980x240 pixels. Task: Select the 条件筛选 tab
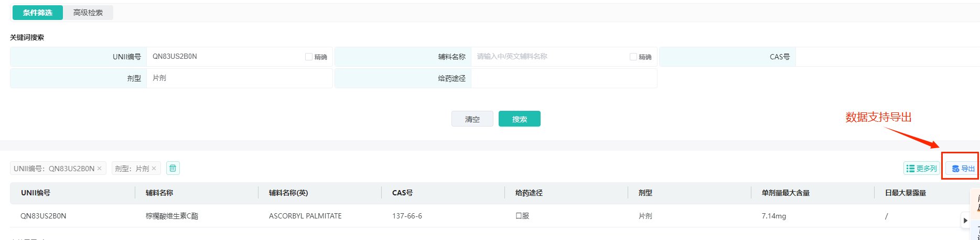pos(38,13)
